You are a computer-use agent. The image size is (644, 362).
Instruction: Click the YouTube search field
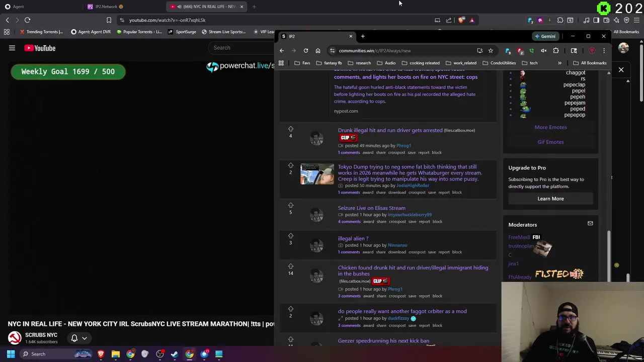click(242, 48)
